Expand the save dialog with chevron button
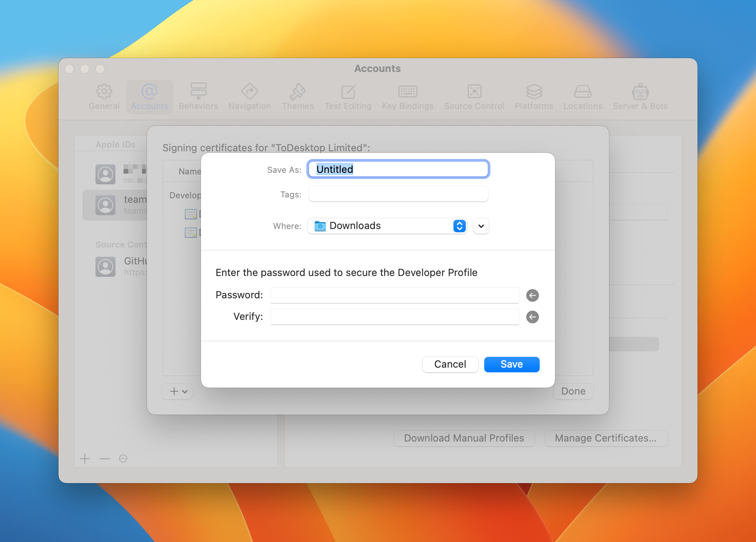Image resolution: width=756 pixels, height=542 pixels. point(481,226)
